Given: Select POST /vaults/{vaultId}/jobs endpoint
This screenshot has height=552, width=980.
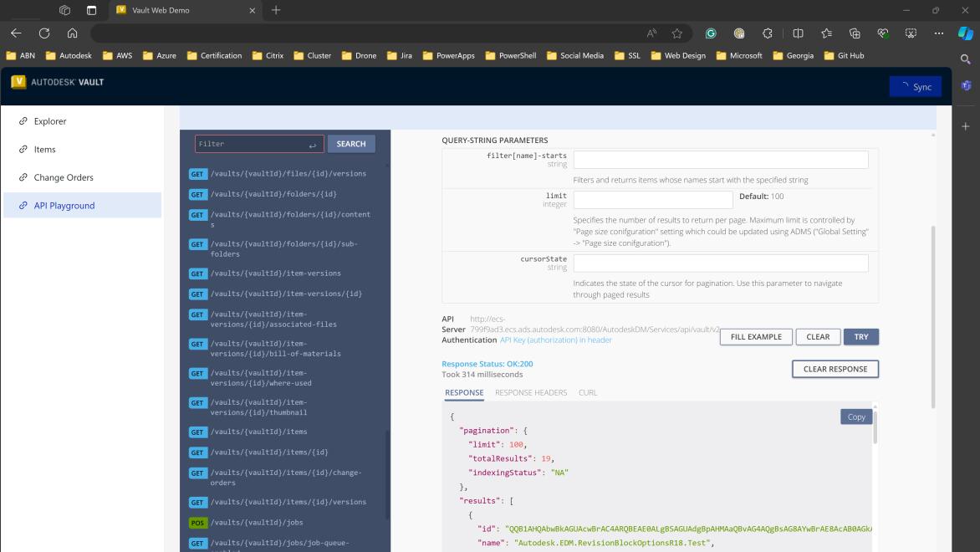Looking at the screenshot, I should pyautogui.click(x=283, y=523).
